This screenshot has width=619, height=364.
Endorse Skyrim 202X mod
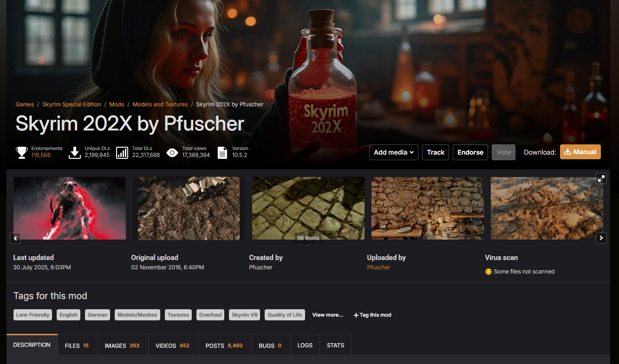point(470,152)
